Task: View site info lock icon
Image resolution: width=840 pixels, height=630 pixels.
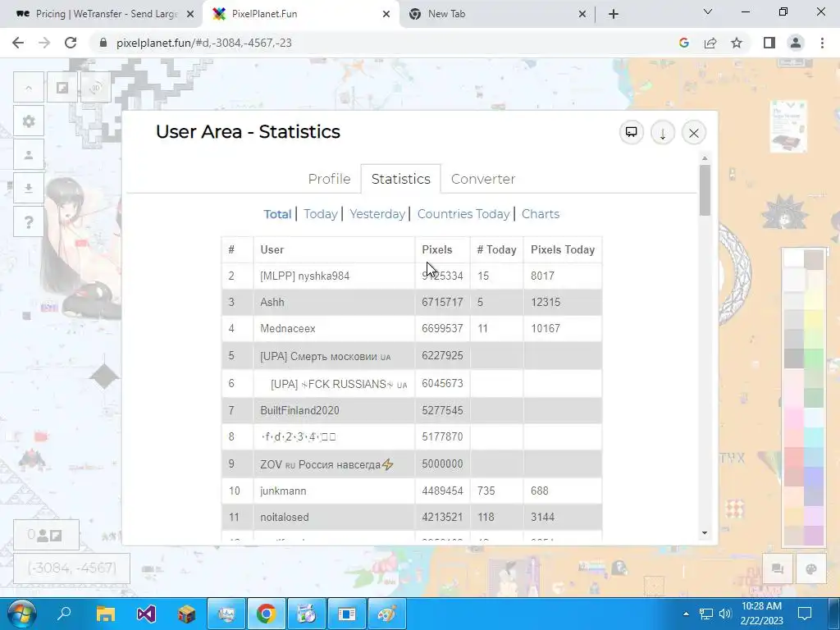Action: pyautogui.click(x=104, y=43)
